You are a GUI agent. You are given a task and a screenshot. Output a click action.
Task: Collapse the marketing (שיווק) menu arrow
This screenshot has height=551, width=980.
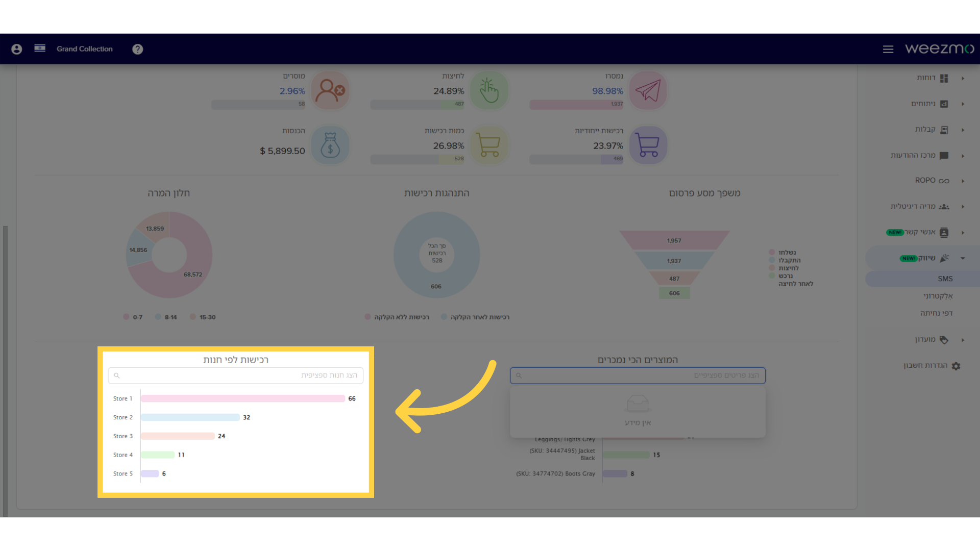(963, 258)
